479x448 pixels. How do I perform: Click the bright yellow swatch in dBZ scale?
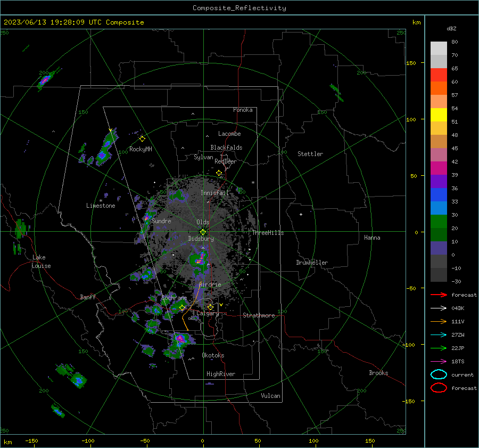click(x=439, y=115)
